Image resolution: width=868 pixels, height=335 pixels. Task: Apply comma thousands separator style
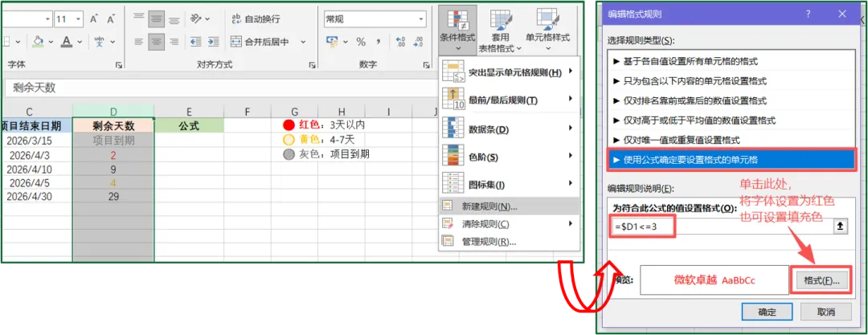(x=379, y=42)
